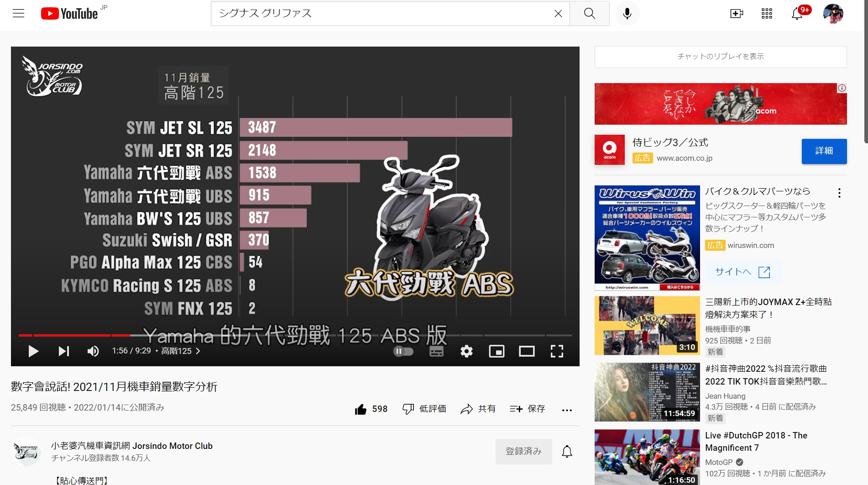The height and width of the screenshot is (485, 868).
Task: Open channel name 小老婆汽機車資訊網 Jorsindo Motor Club
Action: (x=132, y=446)
